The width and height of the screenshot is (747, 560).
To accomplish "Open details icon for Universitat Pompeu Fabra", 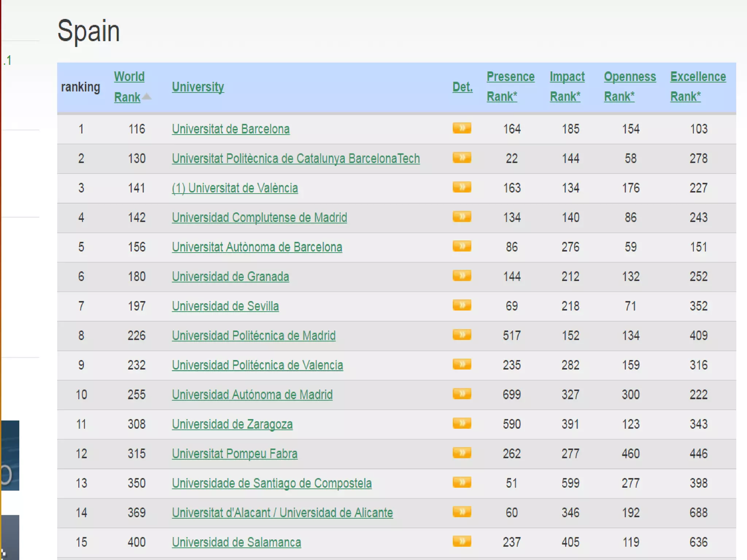I will pos(462,453).
